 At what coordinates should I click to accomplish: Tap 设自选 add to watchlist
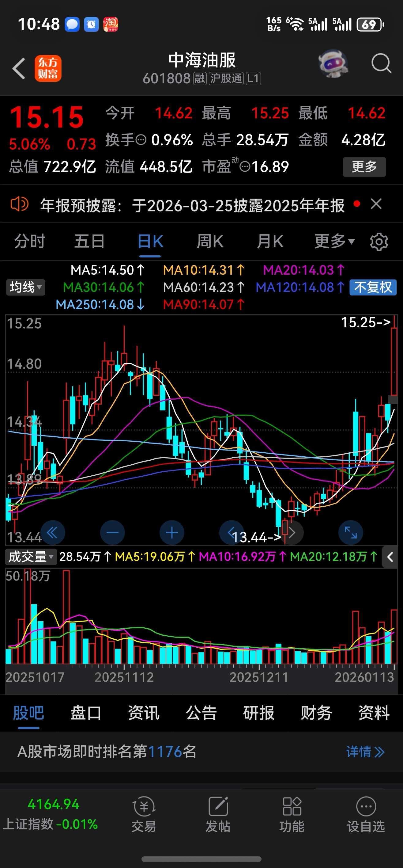click(366, 814)
